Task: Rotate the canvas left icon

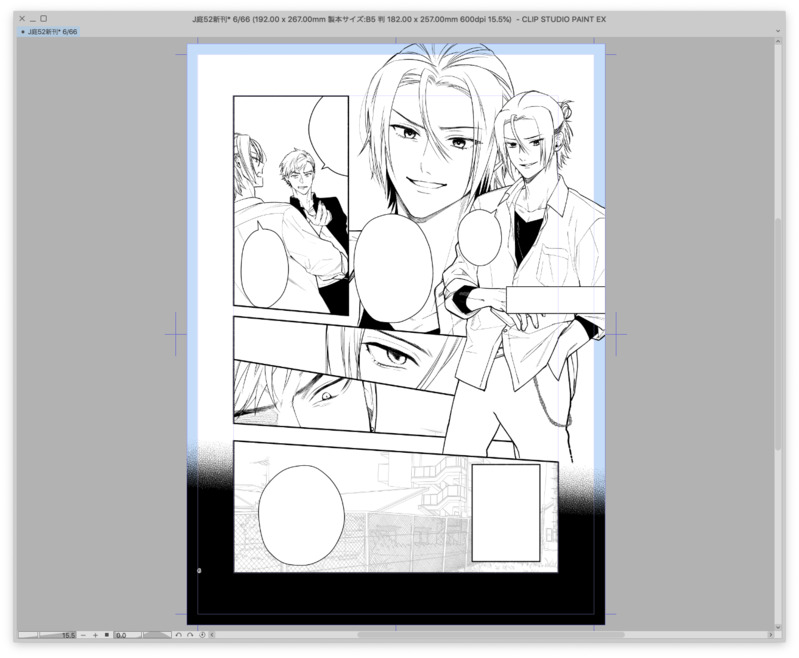Action: click(x=178, y=635)
